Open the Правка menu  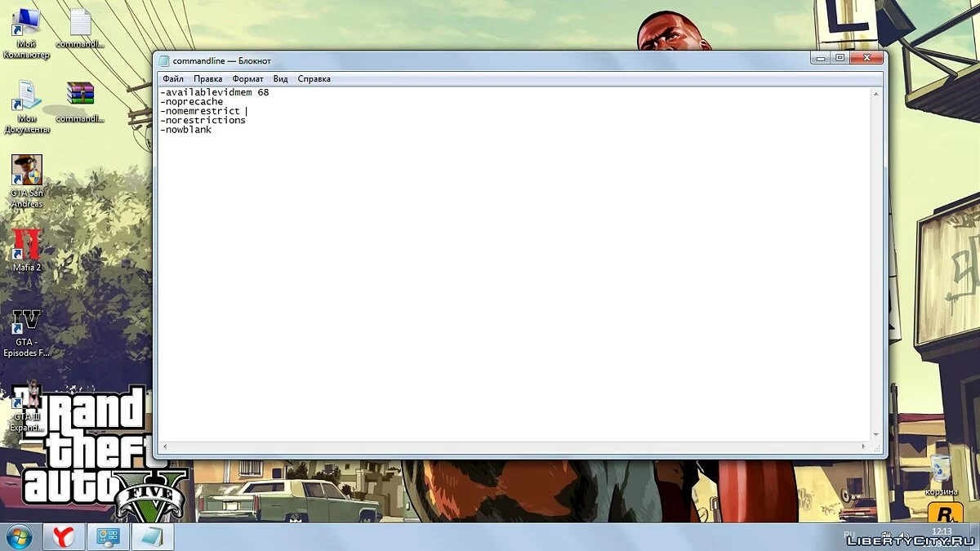click(207, 79)
